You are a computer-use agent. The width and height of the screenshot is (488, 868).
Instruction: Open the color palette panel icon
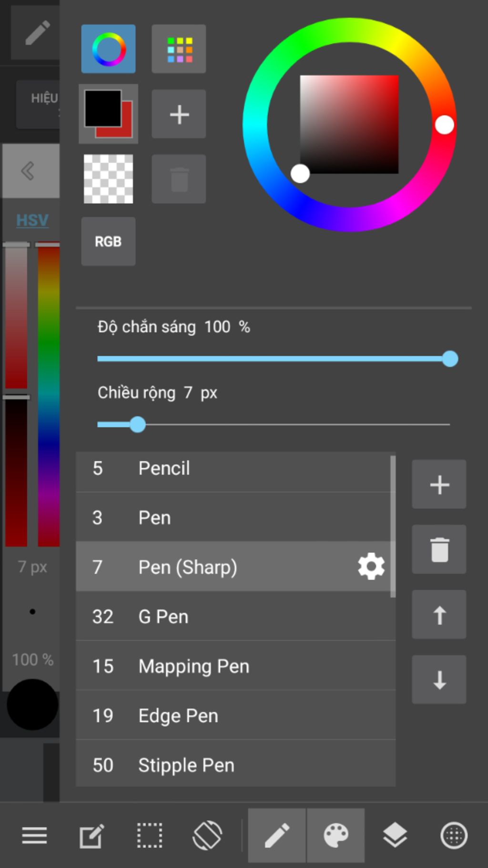click(336, 835)
